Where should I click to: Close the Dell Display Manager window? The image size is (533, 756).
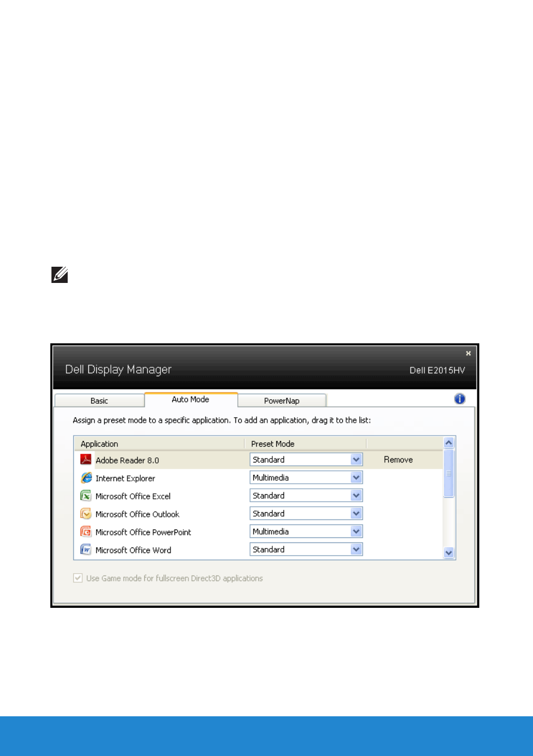[x=469, y=353]
